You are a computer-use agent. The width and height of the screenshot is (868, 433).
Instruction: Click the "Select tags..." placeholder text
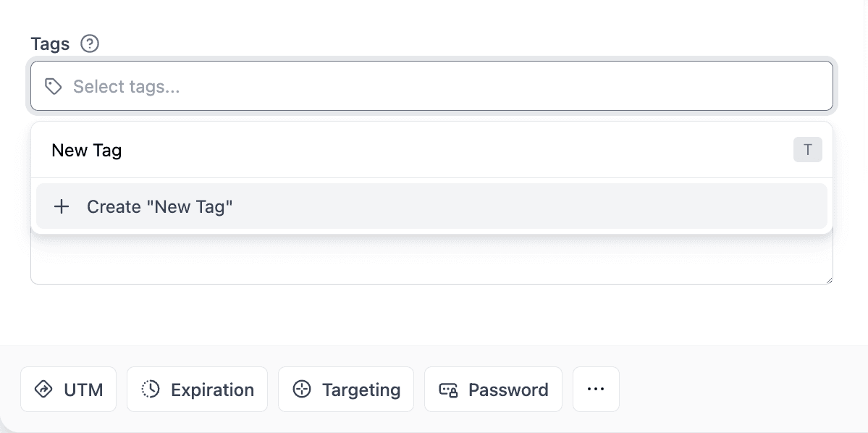(127, 87)
